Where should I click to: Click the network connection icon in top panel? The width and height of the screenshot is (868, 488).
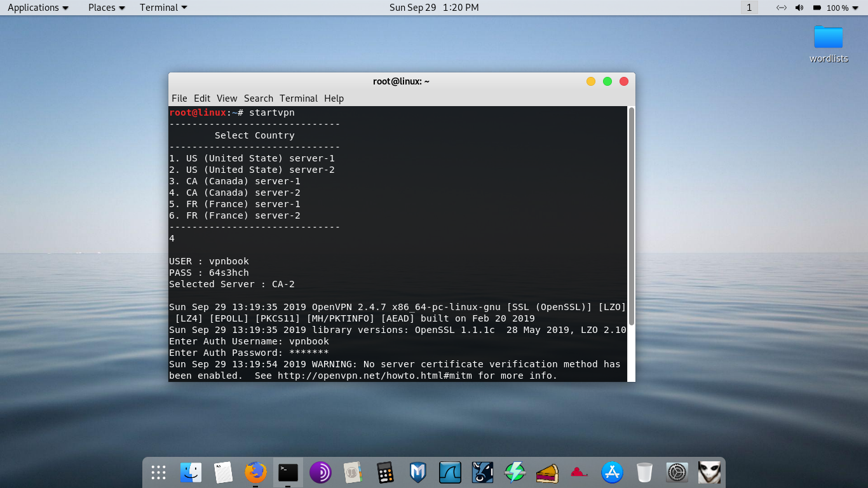tap(782, 8)
